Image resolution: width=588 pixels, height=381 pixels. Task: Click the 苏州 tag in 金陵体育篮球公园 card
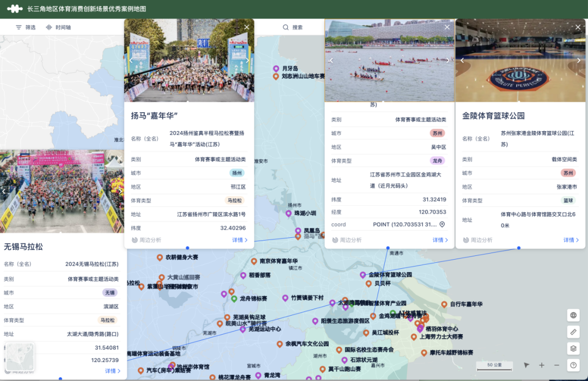tap(568, 173)
